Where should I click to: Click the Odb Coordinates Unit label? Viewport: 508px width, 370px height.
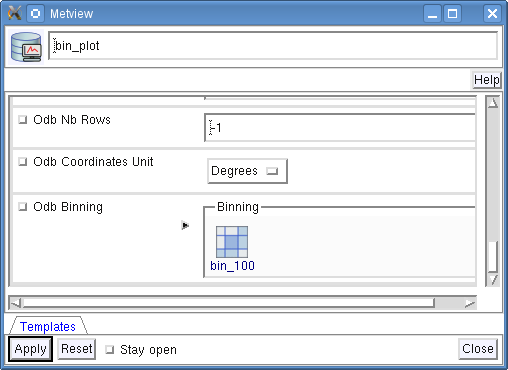pyautogui.click(x=93, y=162)
